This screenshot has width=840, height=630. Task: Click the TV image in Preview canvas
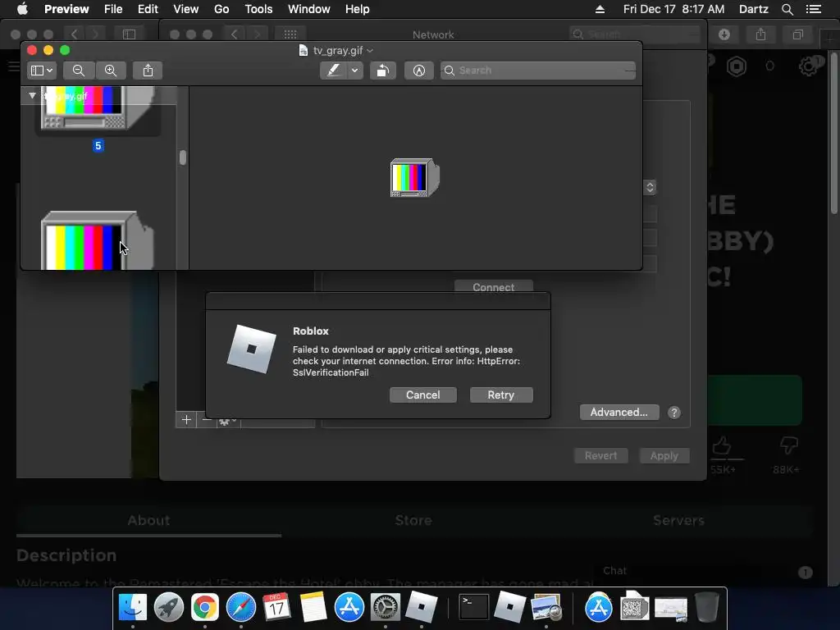tap(414, 178)
